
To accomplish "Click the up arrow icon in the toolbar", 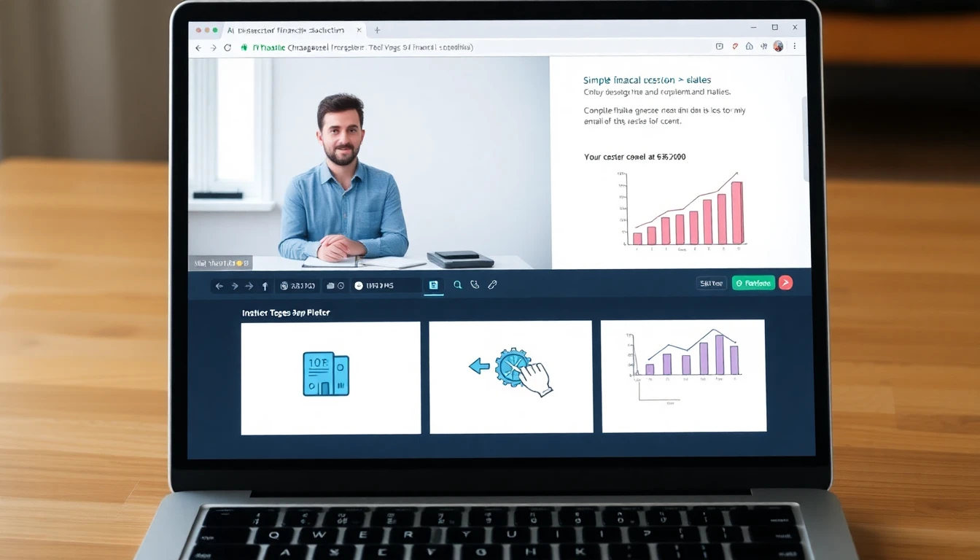I will pos(265,287).
